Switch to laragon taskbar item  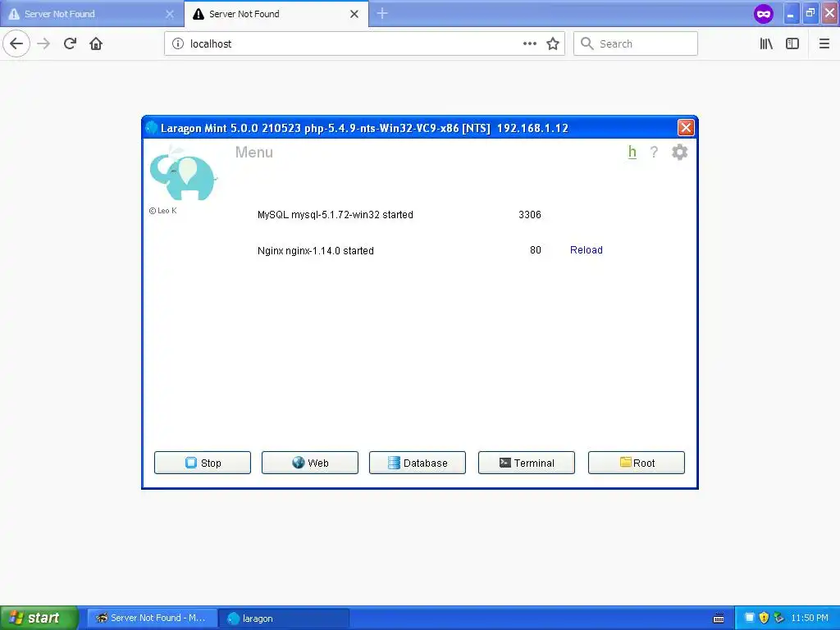pos(284,619)
